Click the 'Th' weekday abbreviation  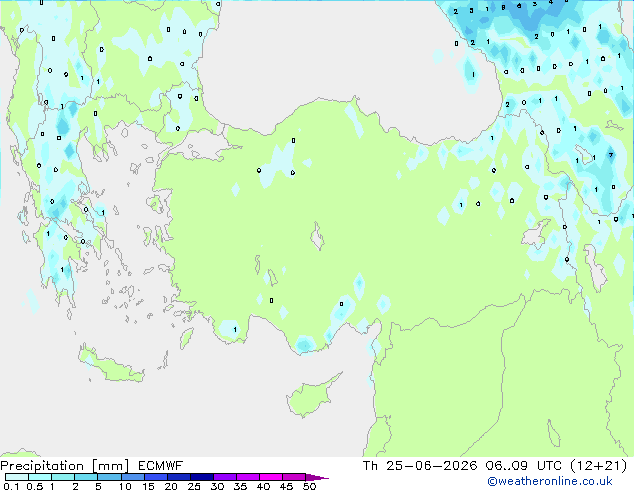[x=370, y=466]
